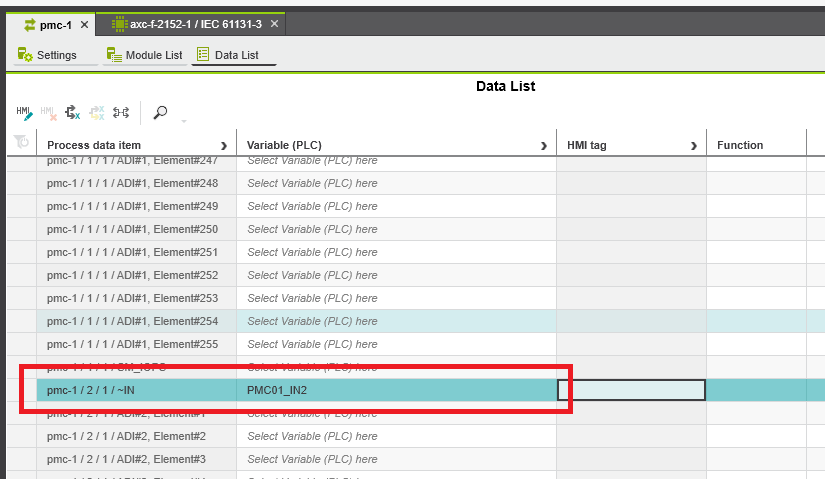Select row pmc-1 / 1 / 1 / ADI#1, Element#254

click(132, 321)
